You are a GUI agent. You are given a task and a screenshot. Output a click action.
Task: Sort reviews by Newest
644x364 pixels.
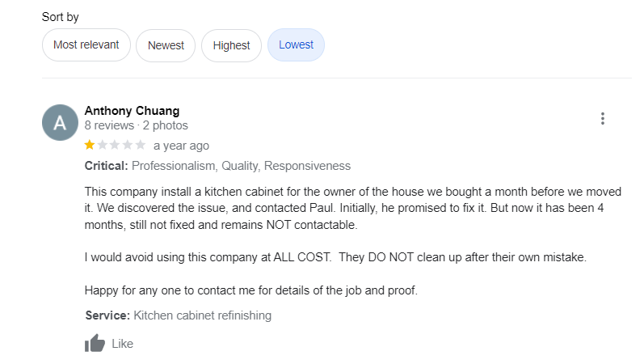tap(166, 45)
